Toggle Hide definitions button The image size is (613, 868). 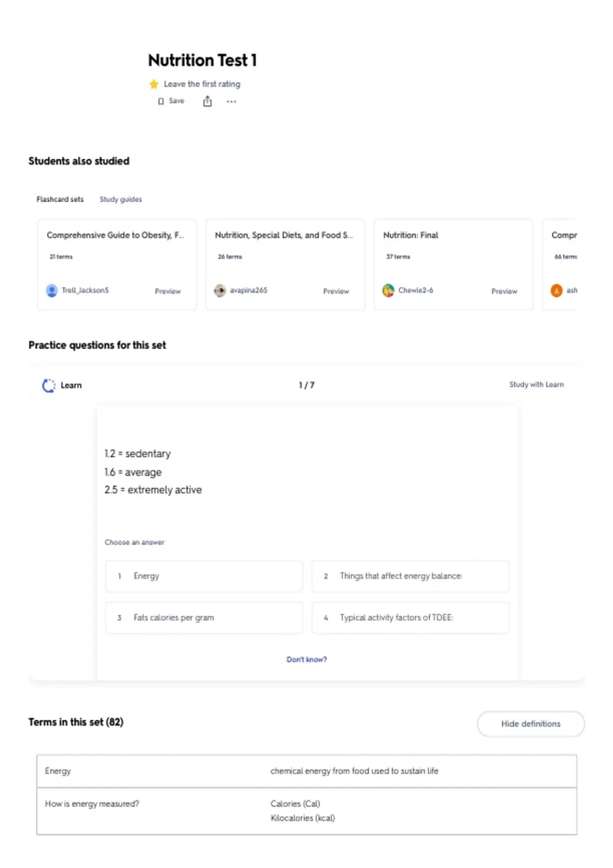(x=531, y=724)
